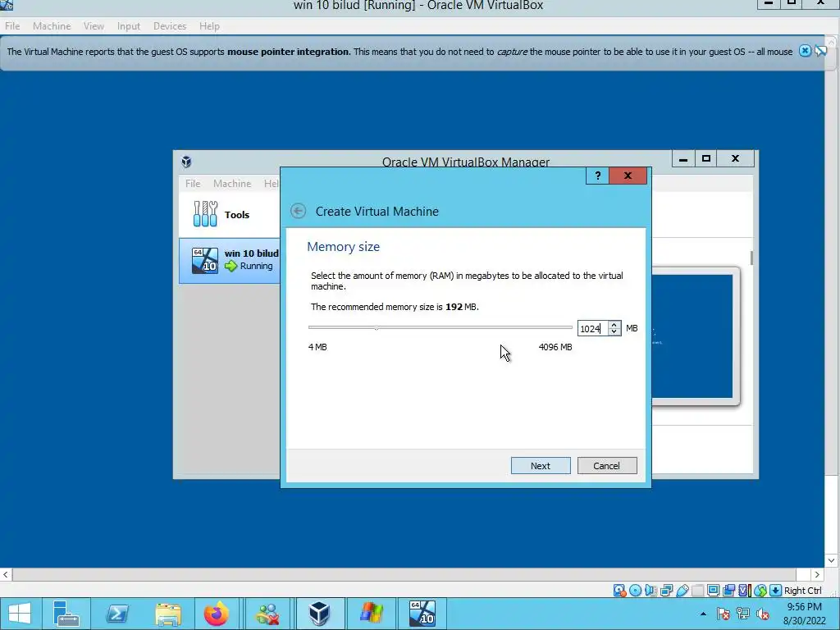Open the outer Machine menu
840x630 pixels.
[x=52, y=25]
